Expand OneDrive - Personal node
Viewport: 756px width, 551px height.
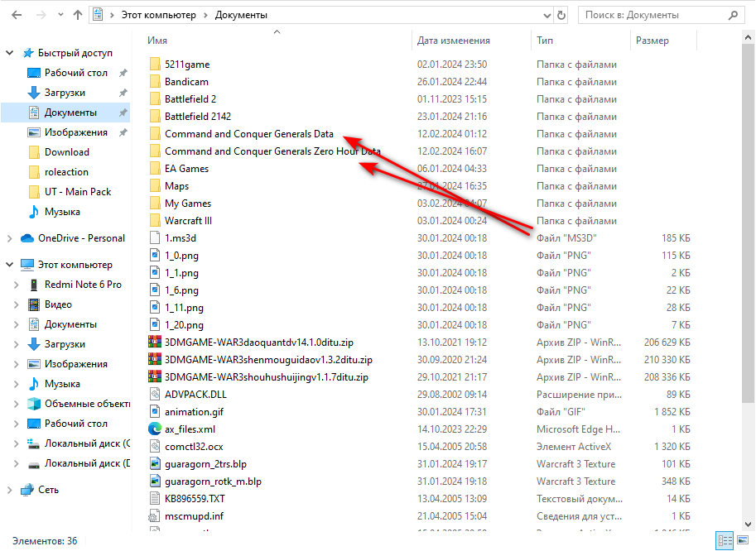(10, 238)
